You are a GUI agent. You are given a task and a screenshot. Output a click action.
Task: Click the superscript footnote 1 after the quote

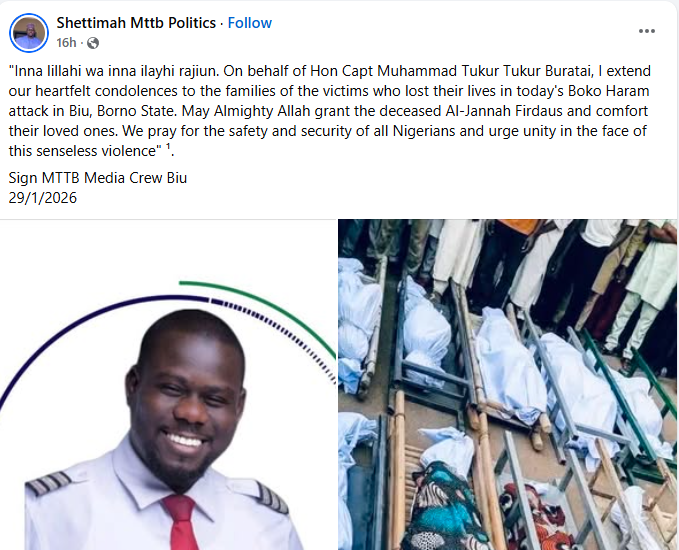(x=168, y=146)
